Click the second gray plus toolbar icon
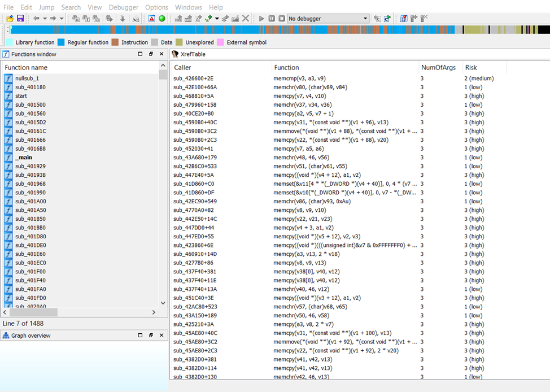Screen dimensions: 550x392 click(x=188, y=18)
